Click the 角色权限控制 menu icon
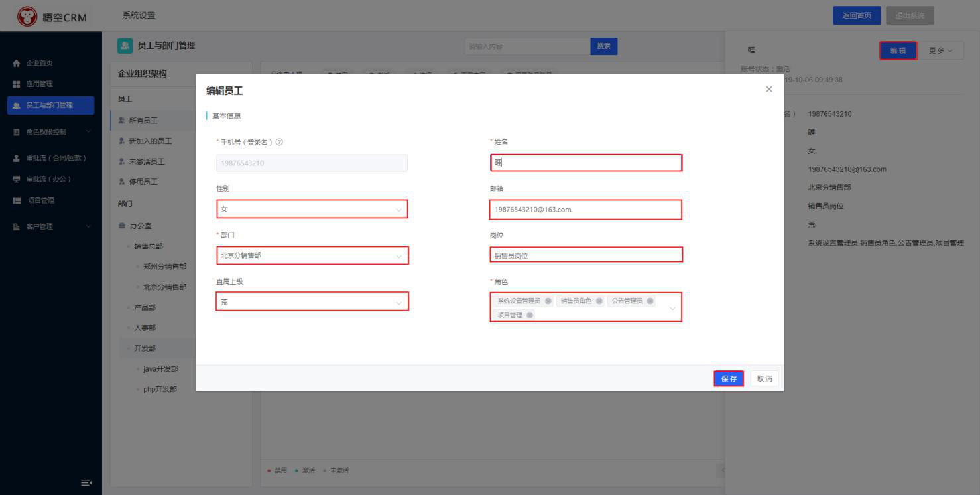 coord(17,132)
